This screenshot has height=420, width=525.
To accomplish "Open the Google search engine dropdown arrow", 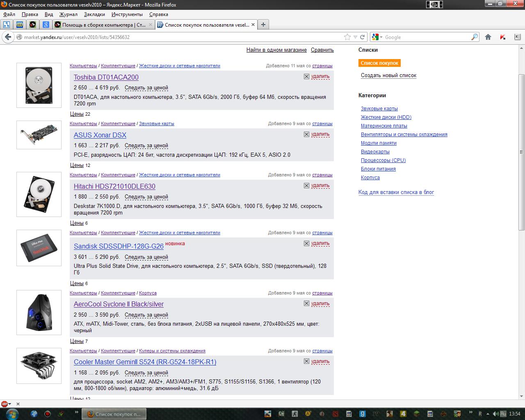I will point(381,37).
